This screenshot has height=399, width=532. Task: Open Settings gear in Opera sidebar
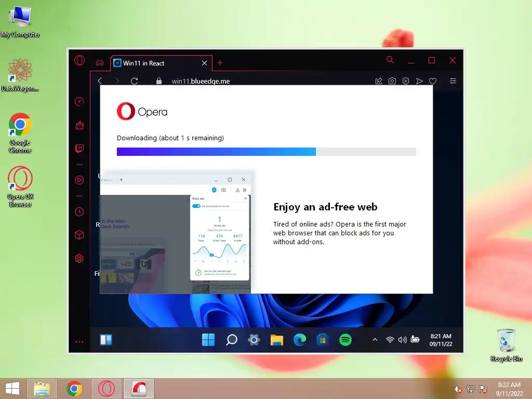(79, 259)
